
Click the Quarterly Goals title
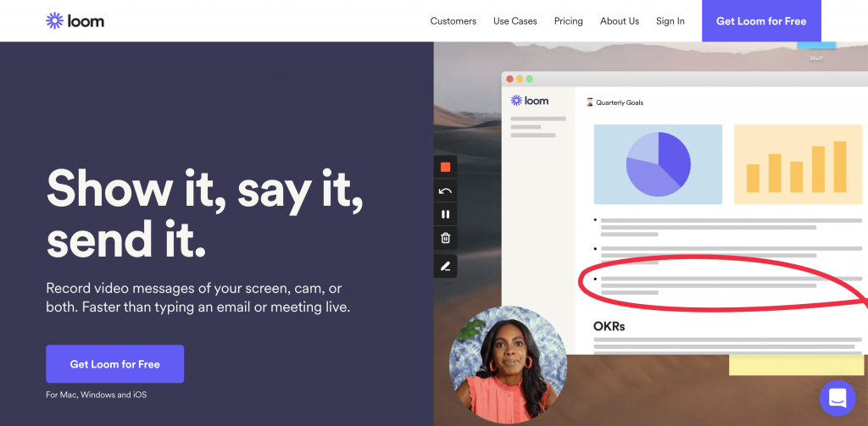(620, 102)
